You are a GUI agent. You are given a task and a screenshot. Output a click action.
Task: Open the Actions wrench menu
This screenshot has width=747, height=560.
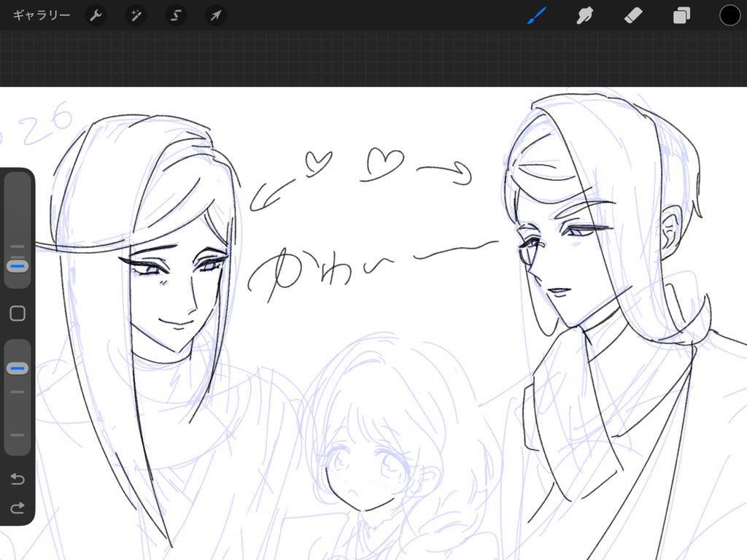coord(96,16)
